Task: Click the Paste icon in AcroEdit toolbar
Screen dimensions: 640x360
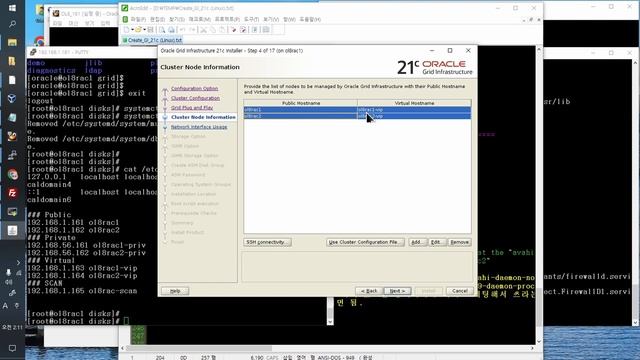Action: (222, 30)
